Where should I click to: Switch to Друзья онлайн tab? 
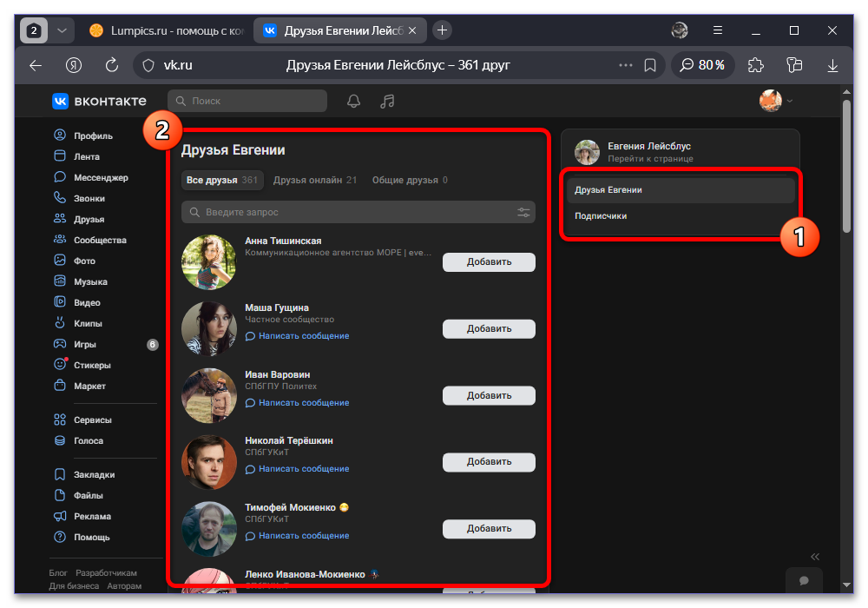pos(315,180)
